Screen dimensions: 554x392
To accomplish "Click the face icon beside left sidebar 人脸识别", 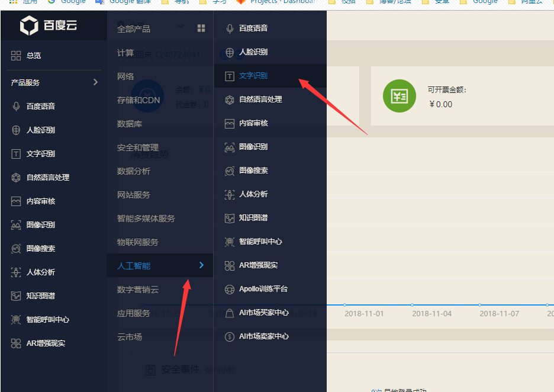I will coord(16,130).
